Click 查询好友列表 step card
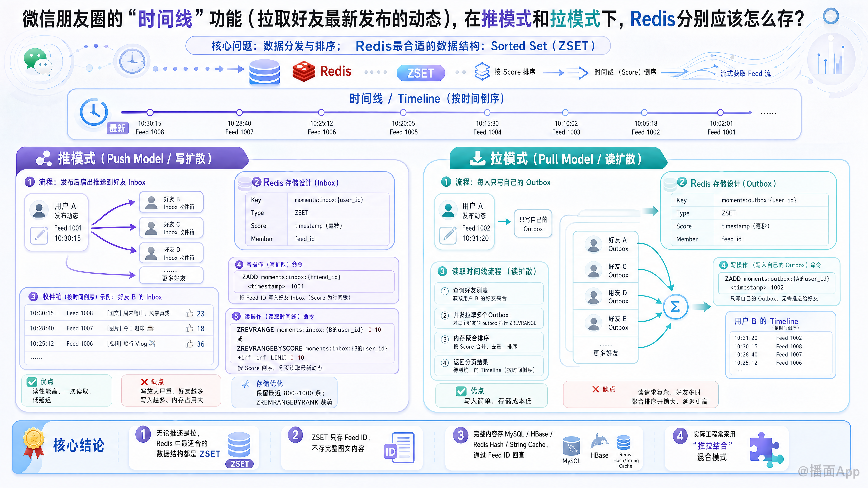 (489, 294)
